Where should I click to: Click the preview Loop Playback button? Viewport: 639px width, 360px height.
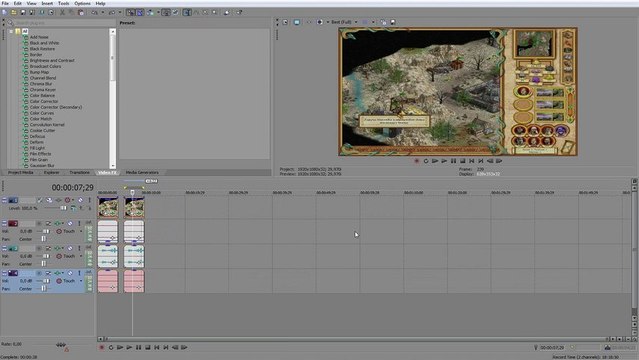tap(426, 161)
